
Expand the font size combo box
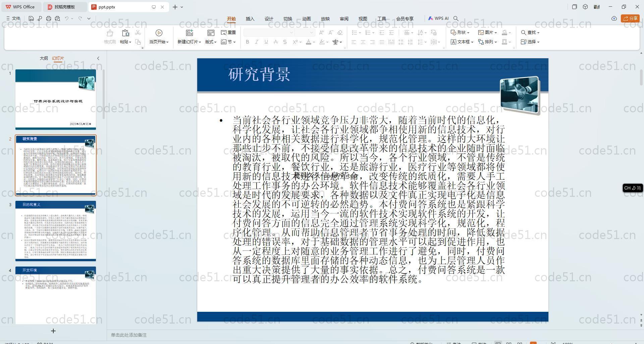[312, 33]
